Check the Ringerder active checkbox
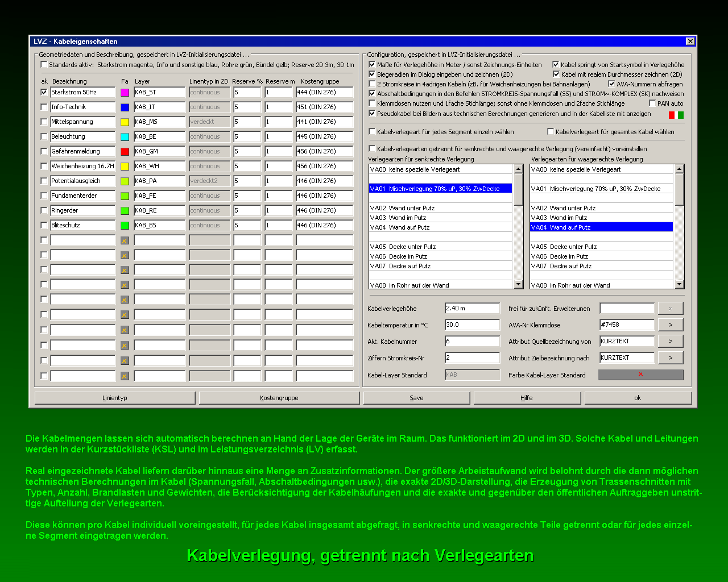Image resolution: width=728 pixels, height=582 pixels. (44, 210)
